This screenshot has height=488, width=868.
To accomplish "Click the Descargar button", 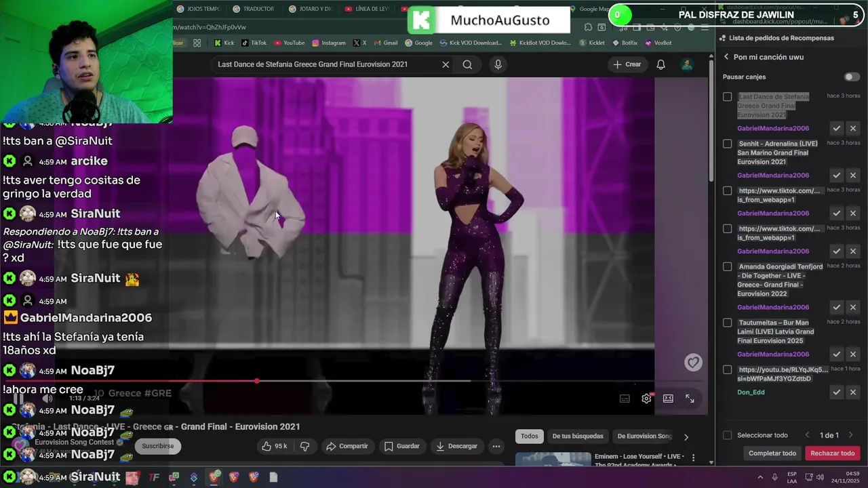I will [456, 446].
